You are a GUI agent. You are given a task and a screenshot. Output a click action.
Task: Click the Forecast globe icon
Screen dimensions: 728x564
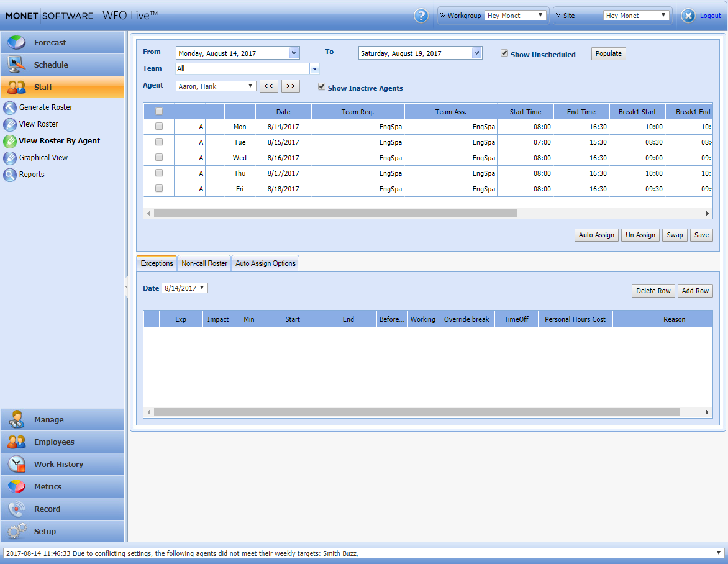(x=17, y=43)
